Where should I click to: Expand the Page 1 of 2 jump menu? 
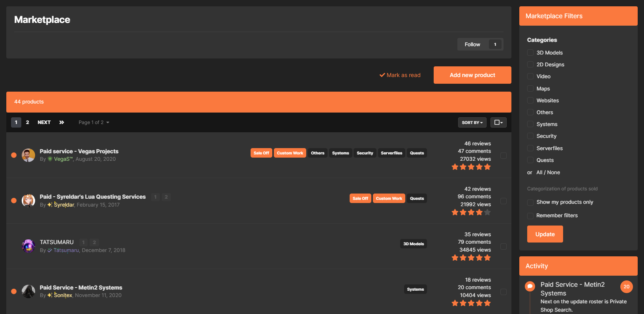pyautogui.click(x=94, y=122)
